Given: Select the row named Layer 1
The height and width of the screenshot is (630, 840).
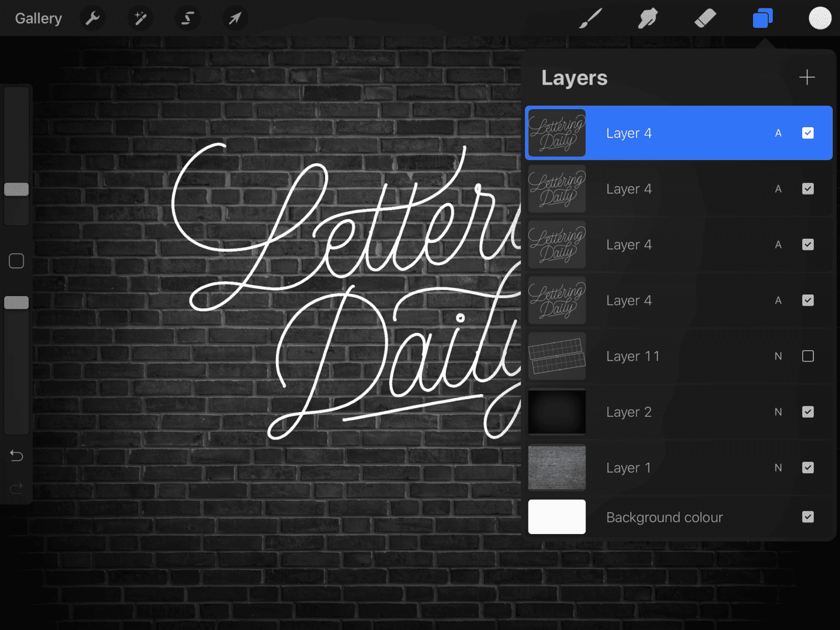Looking at the screenshot, I should point(679,467).
